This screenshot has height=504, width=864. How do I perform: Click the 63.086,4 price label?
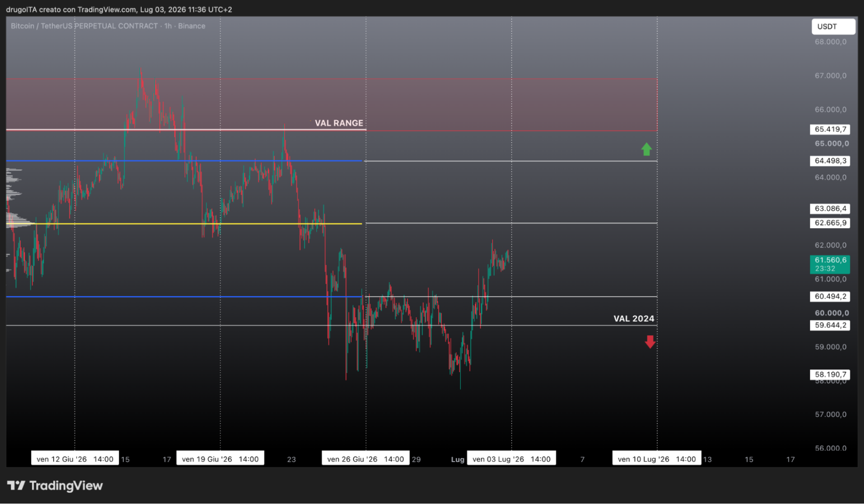[830, 208]
